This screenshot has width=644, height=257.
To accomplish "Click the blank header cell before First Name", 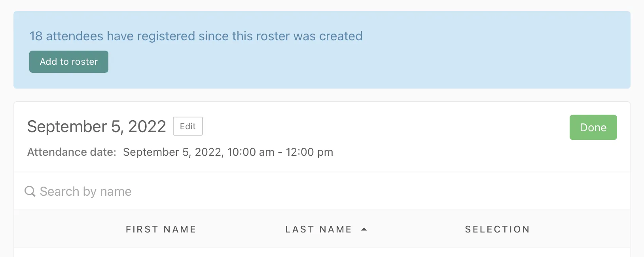I will [59, 229].
